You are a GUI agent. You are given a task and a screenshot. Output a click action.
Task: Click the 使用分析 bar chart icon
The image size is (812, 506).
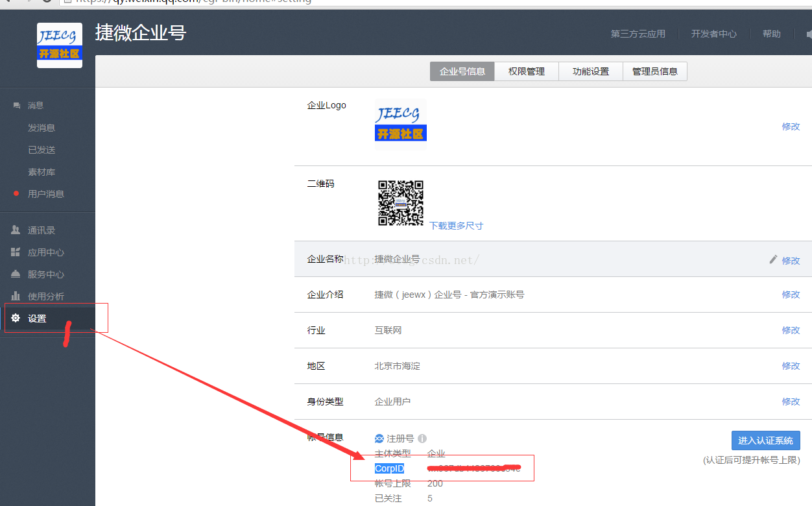(x=16, y=296)
